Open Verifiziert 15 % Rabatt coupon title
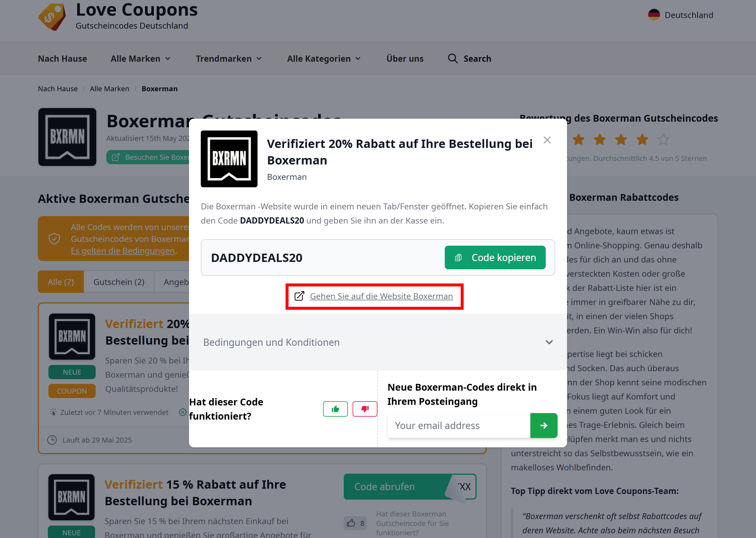 click(x=195, y=493)
